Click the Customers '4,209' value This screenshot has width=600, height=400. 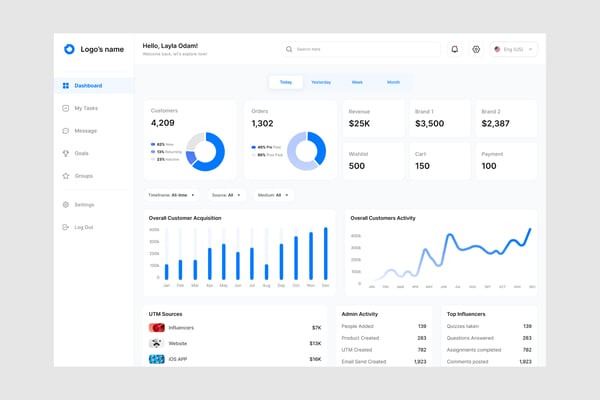(x=163, y=123)
